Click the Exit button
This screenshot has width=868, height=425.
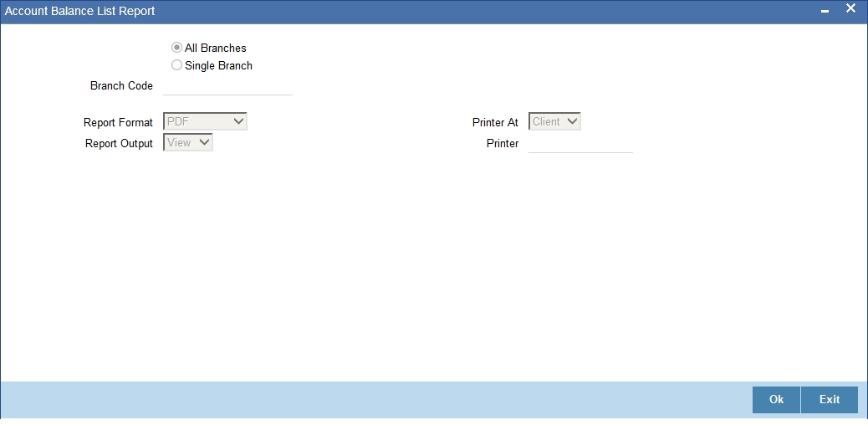830,400
